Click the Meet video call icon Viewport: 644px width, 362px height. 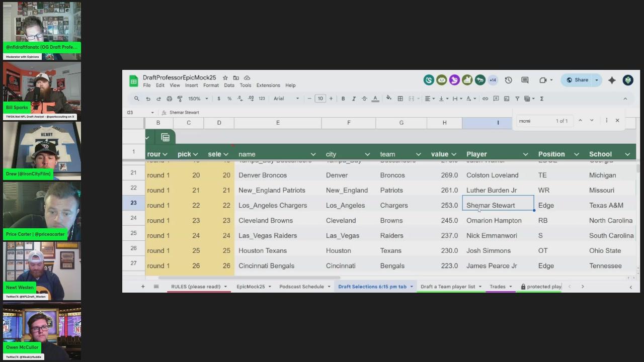click(x=543, y=80)
